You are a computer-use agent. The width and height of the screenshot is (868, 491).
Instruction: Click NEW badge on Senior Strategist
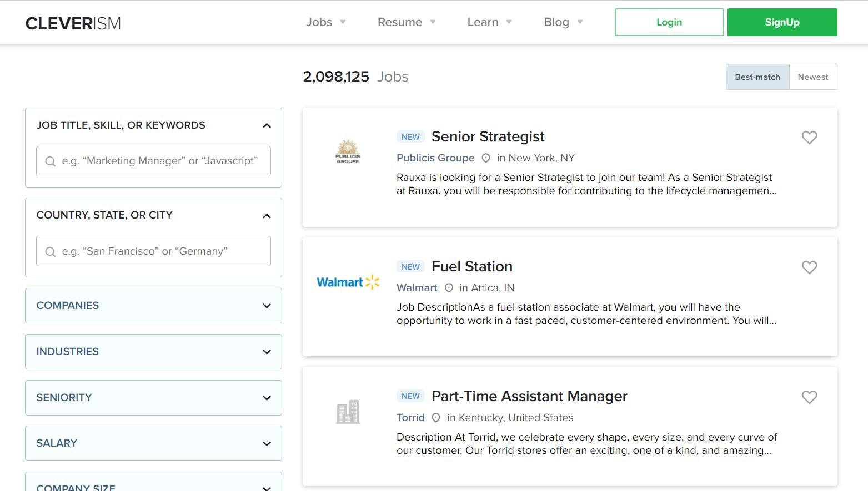click(x=410, y=137)
